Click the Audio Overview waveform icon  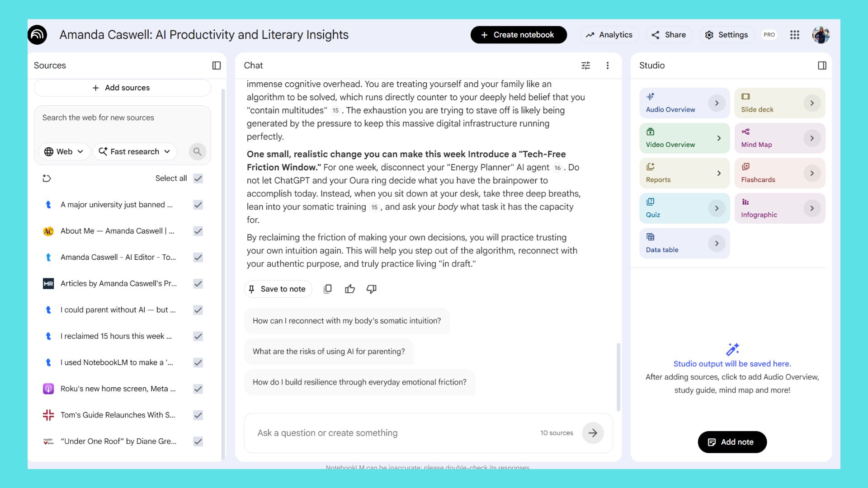650,96
